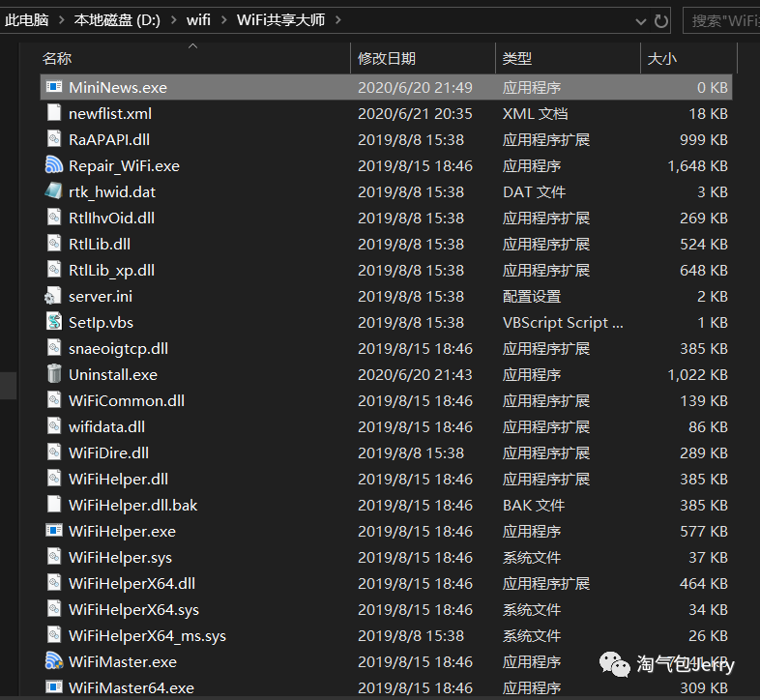Expand the chevron after 此电脑
760x700 pixels.
coord(62,20)
